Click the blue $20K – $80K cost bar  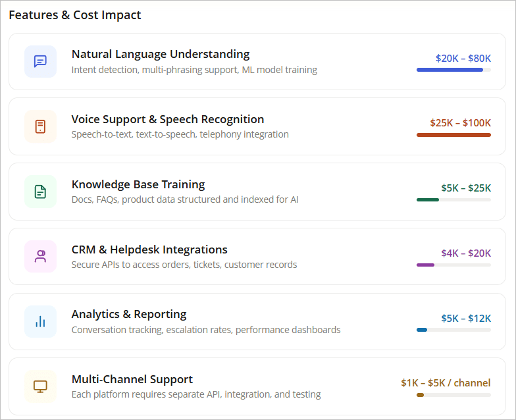[454, 70]
